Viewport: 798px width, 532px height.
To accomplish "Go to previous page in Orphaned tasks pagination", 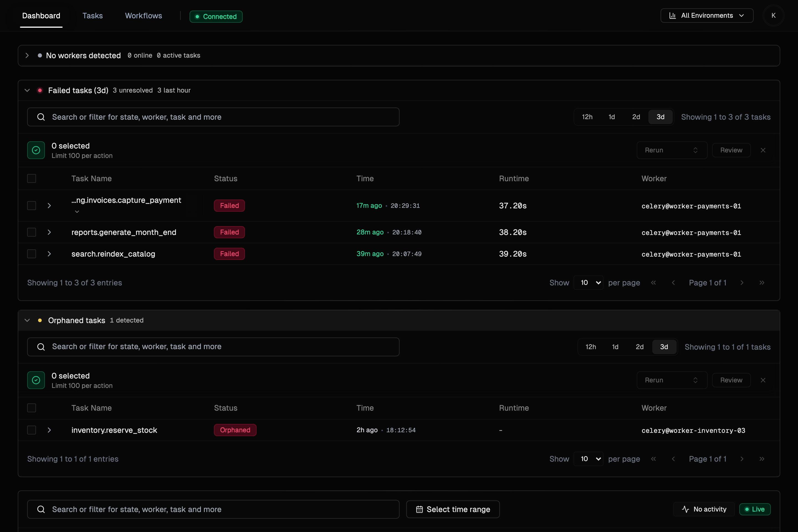I will [x=674, y=459].
